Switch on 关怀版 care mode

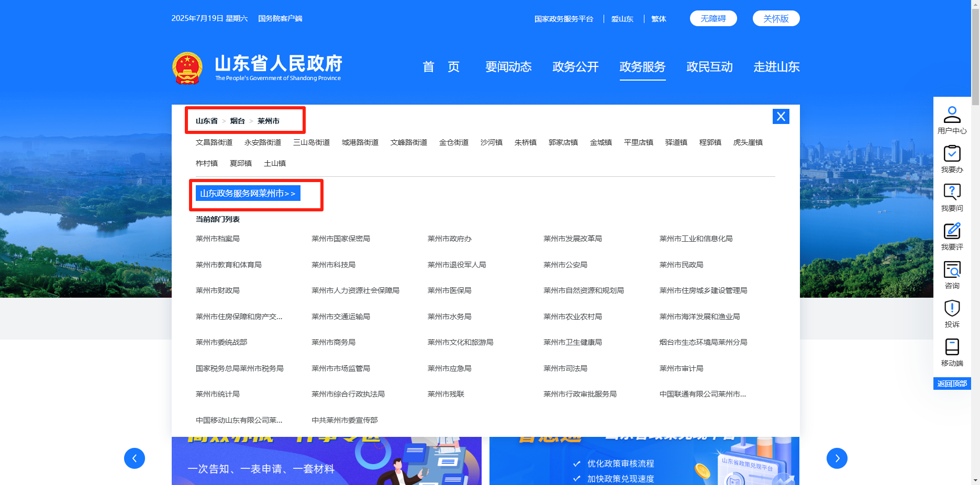[776, 18]
